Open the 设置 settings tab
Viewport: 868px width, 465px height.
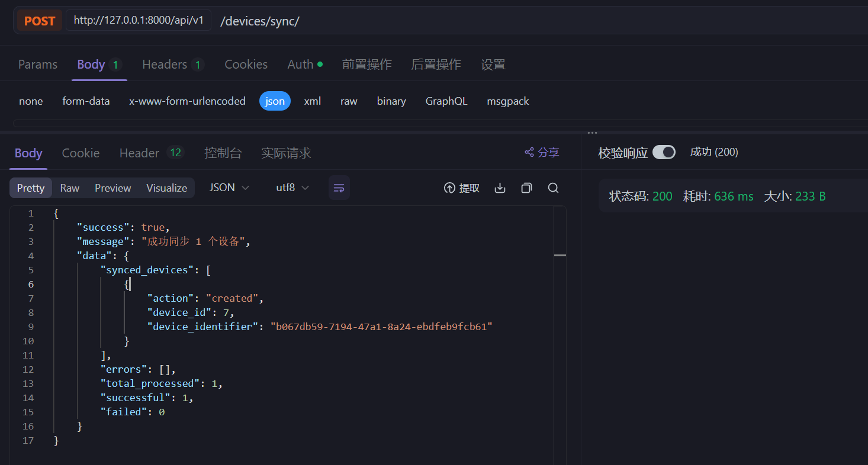493,64
